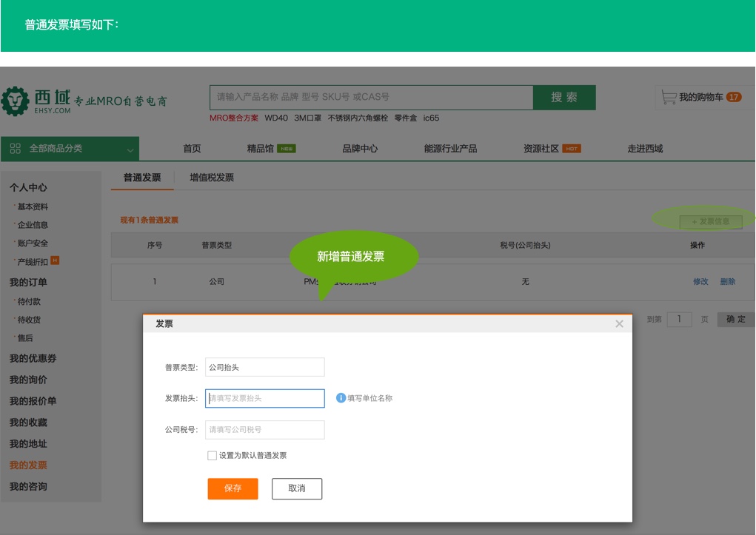This screenshot has width=756, height=535.
Task: Open the shopping cart icon
Action: click(x=669, y=98)
